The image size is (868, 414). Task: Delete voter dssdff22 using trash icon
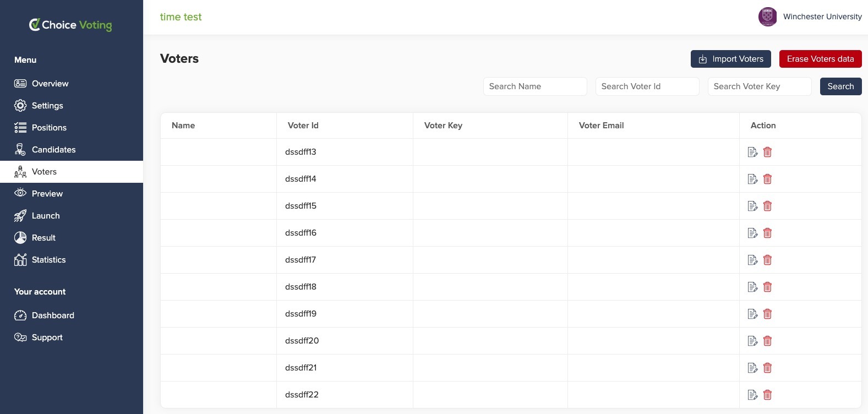click(767, 395)
